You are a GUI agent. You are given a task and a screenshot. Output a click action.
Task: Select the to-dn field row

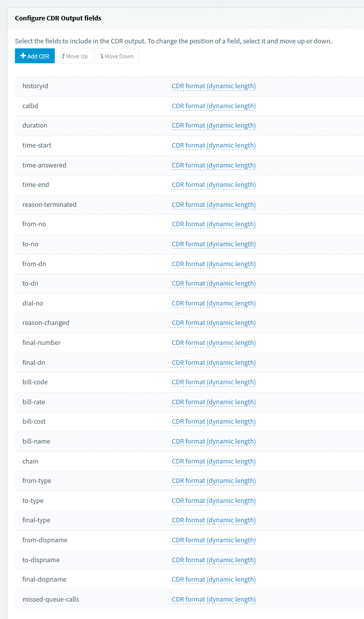[x=30, y=284]
